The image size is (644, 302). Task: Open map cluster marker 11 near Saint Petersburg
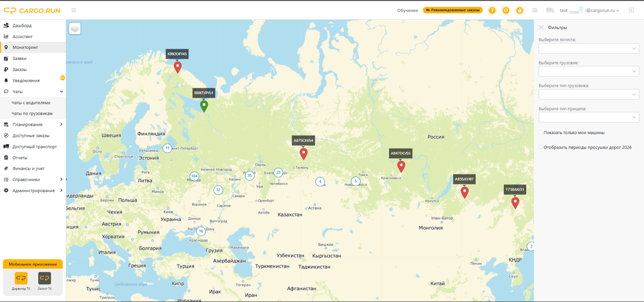tap(167, 148)
